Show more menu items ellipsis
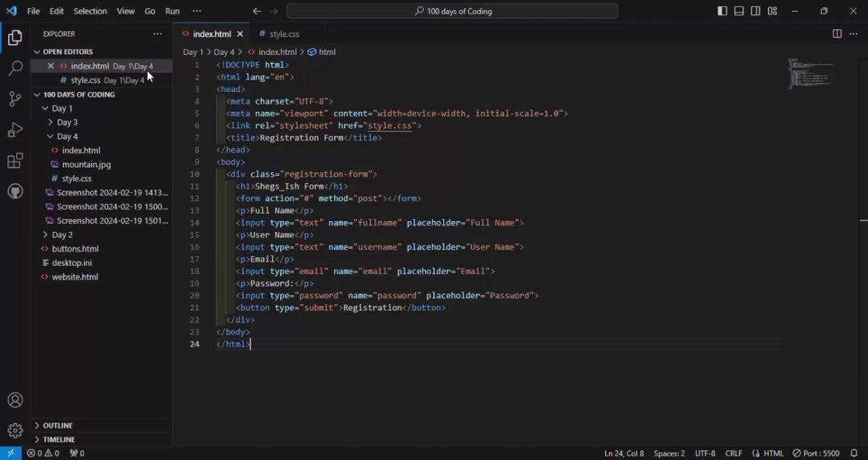 click(x=197, y=11)
